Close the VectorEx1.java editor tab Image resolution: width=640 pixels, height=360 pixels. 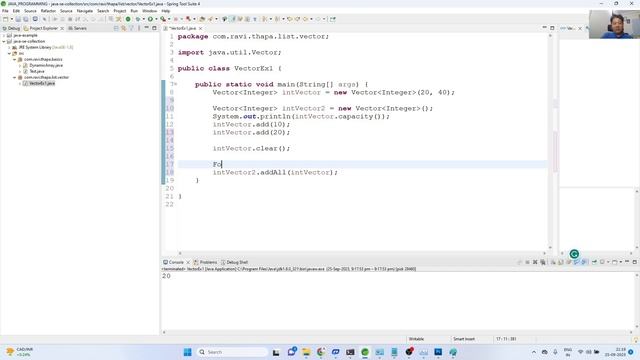point(200,28)
